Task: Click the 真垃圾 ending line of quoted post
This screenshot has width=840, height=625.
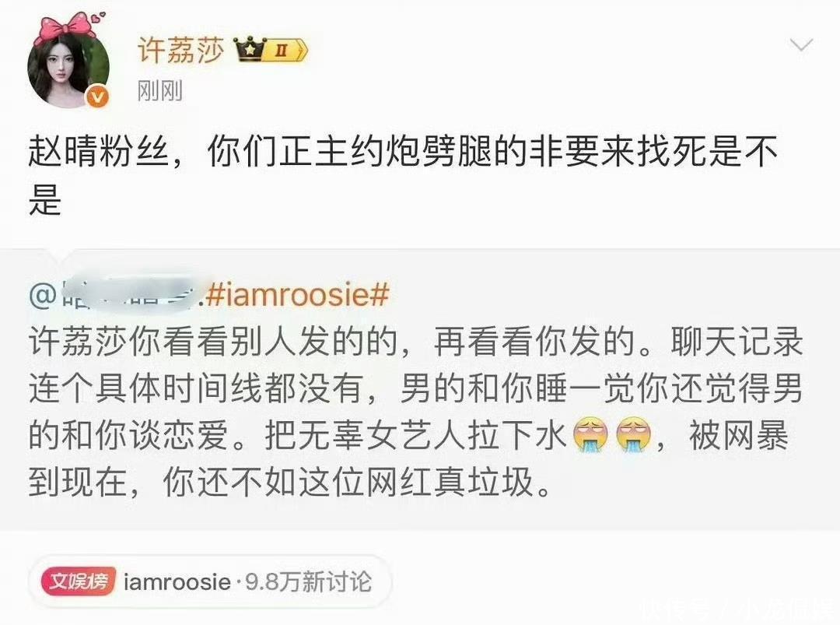Action: 485,482
